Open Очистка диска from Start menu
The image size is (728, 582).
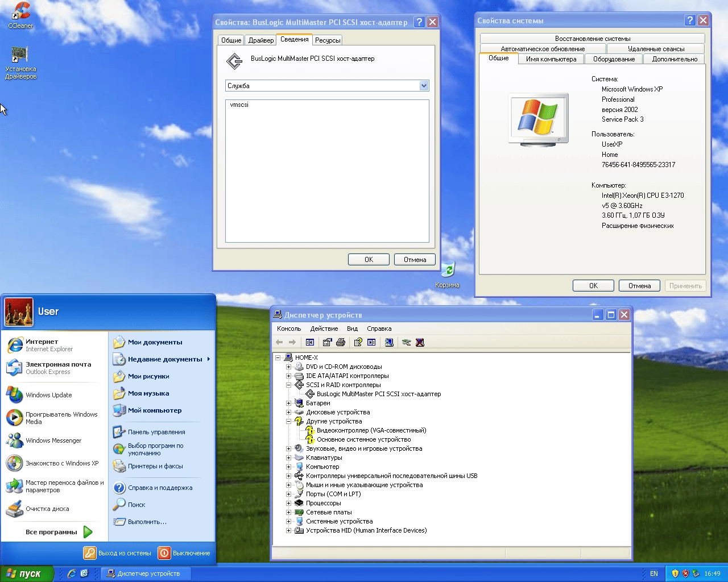tap(55, 509)
